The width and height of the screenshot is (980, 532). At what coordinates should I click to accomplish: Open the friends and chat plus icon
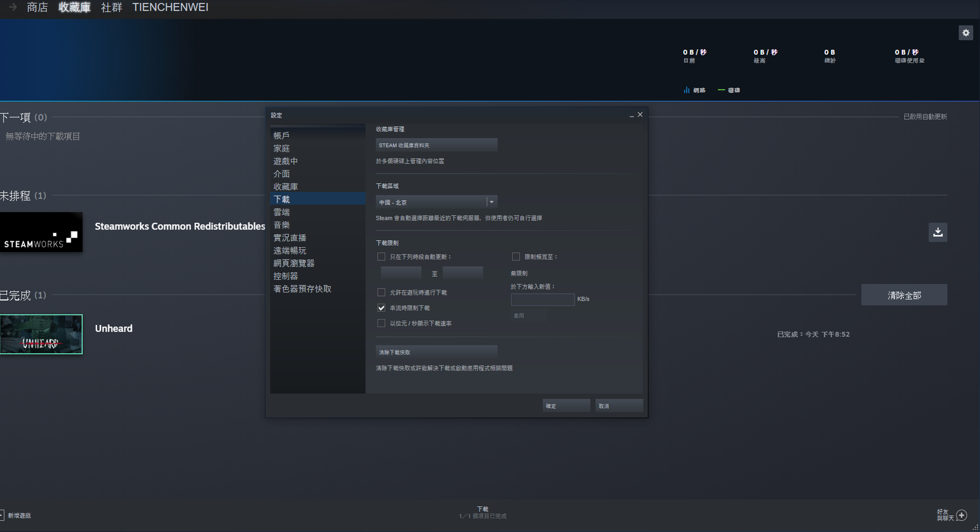tap(962, 515)
